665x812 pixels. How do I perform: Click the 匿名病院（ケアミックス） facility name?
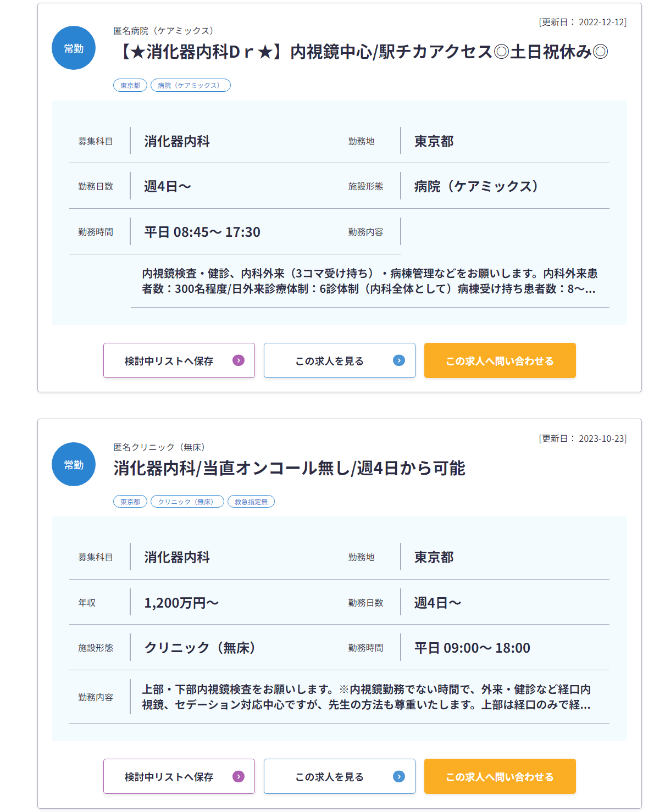click(163, 31)
